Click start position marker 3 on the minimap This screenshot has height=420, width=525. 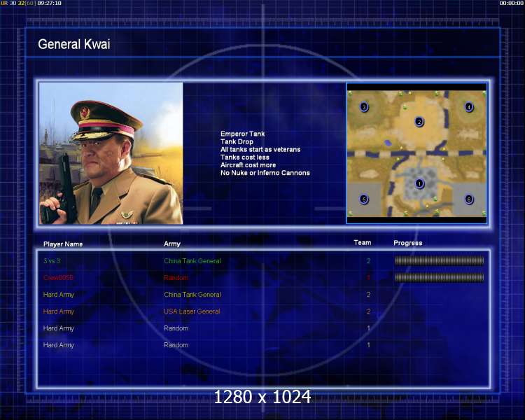click(x=364, y=107)
